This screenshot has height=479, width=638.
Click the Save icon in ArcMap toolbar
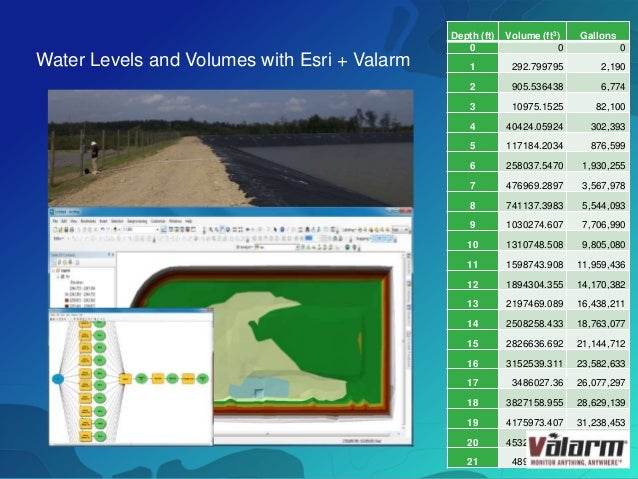pyautogui.click(x=66, y=230)
